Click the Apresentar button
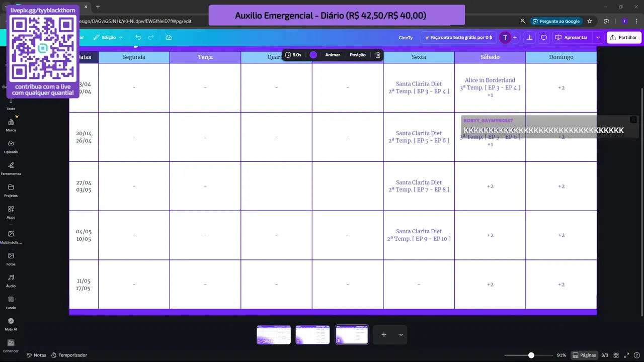 coord(571,38)
